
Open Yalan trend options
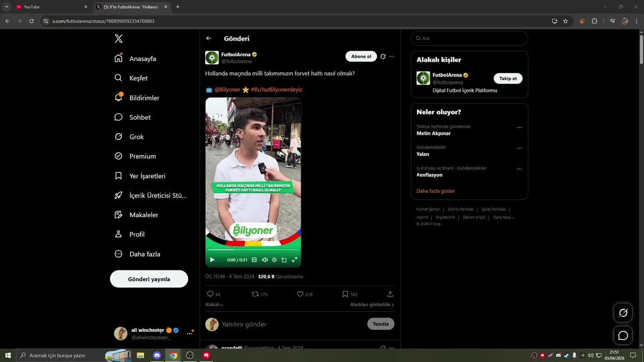tap(519, 148)
